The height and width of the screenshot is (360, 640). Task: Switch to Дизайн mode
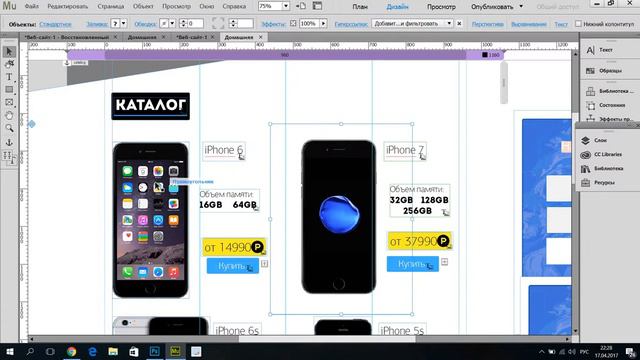[397, 7]
